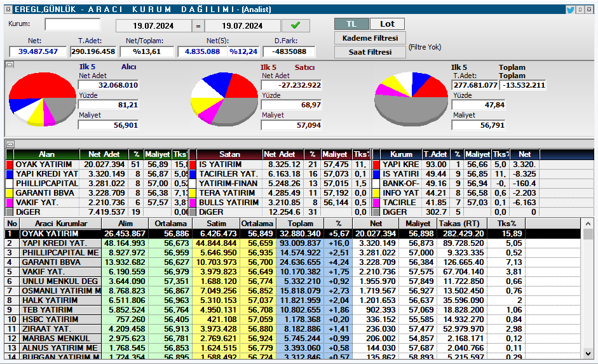Click Satıcı Net Adet value -27.232.922
The height and width of the screenshot is (364, 598).
click(x=291, y=85)
